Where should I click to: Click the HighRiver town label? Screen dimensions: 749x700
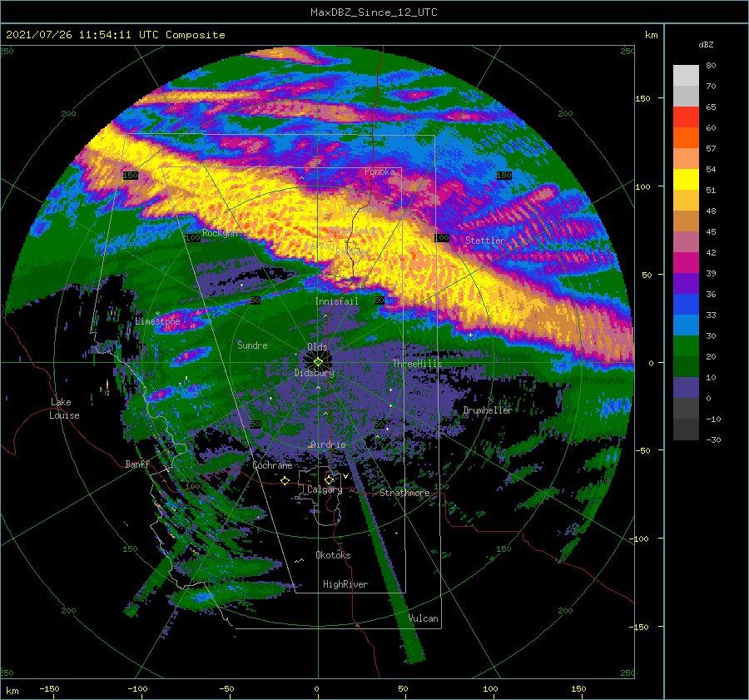pyautogui.click(x=345, y=584)
